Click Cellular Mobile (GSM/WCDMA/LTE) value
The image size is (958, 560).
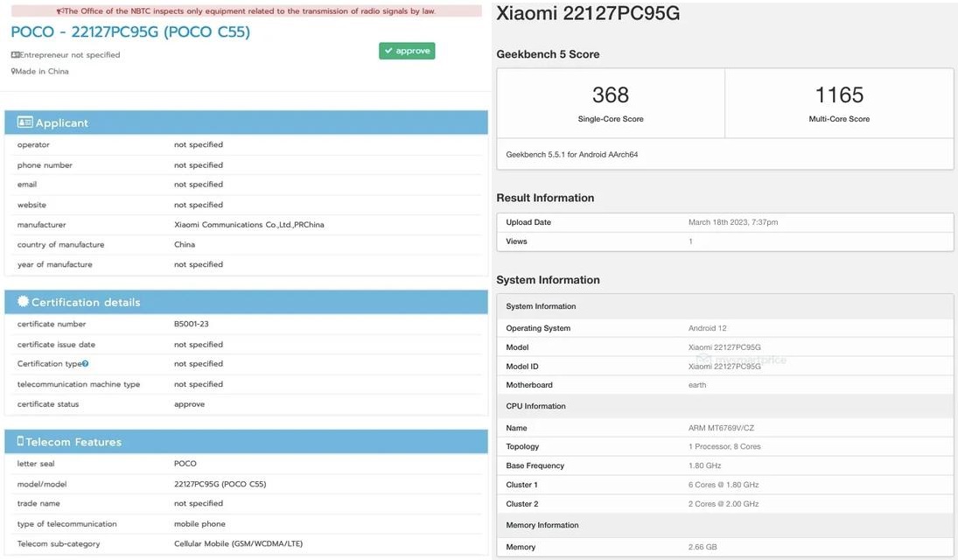click(238, 543)
